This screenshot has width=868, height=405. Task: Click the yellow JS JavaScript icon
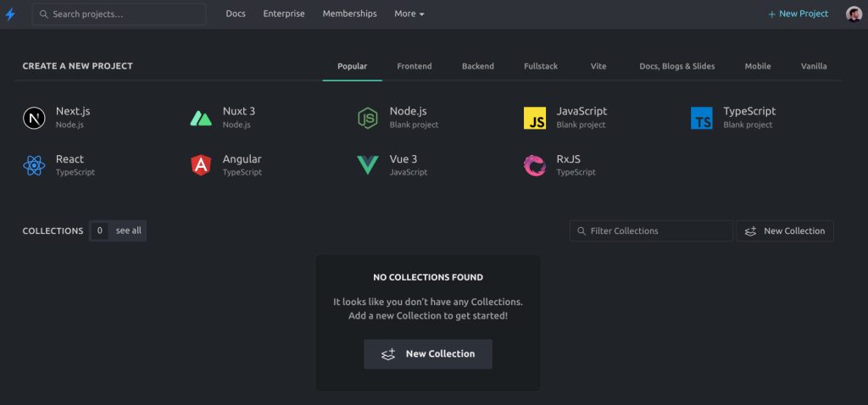[535, 118]
